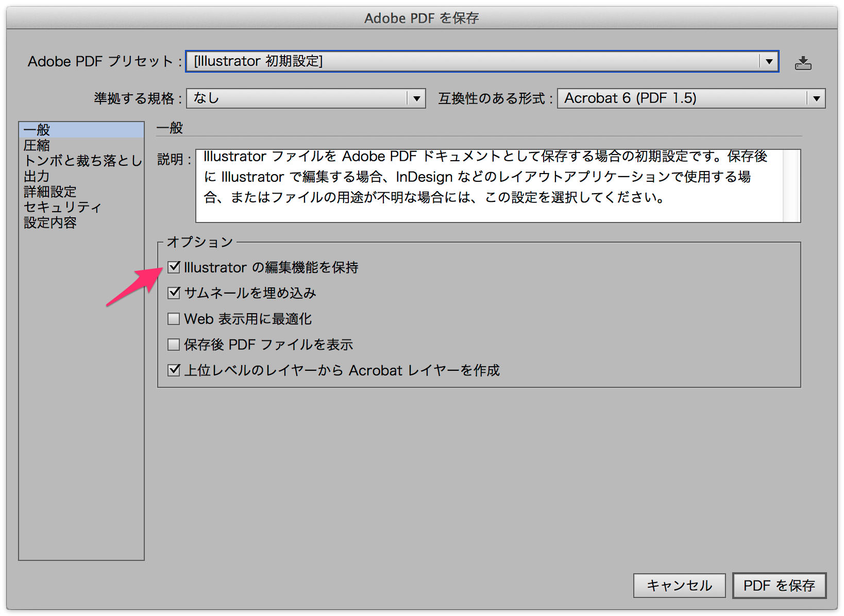Select 設定内容 in the category list

[x=81, y=223]
